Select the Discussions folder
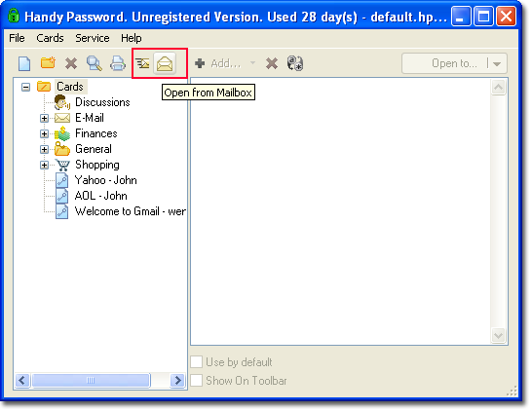Viewport: 532px width, 411px height. [x=102, y=102]
